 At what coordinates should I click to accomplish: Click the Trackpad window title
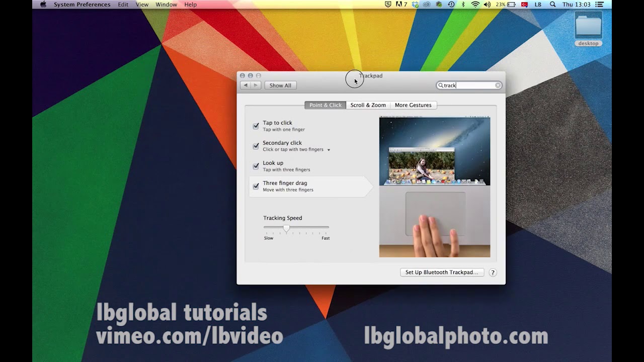[371, 76]
